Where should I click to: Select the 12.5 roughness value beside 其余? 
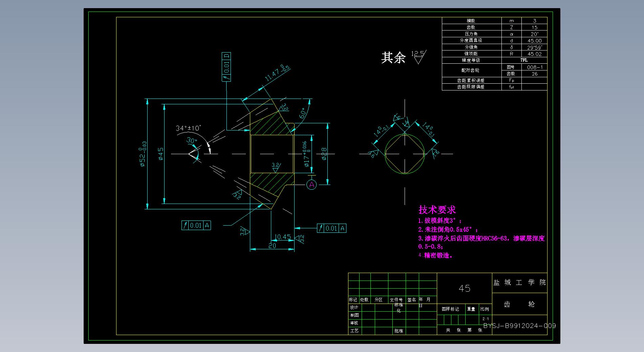click(417, 54)
